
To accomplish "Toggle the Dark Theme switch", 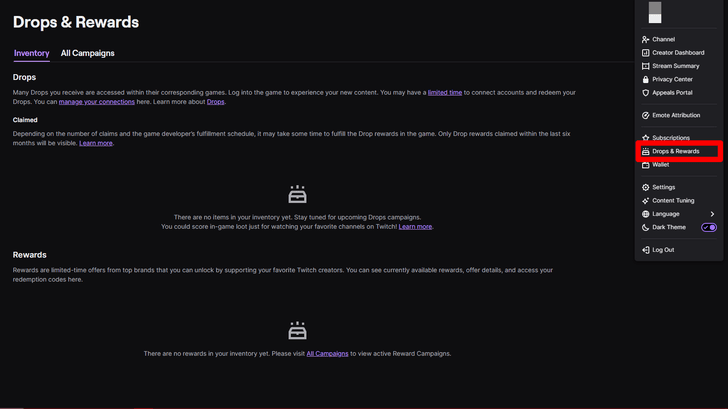I will [709, 227].
